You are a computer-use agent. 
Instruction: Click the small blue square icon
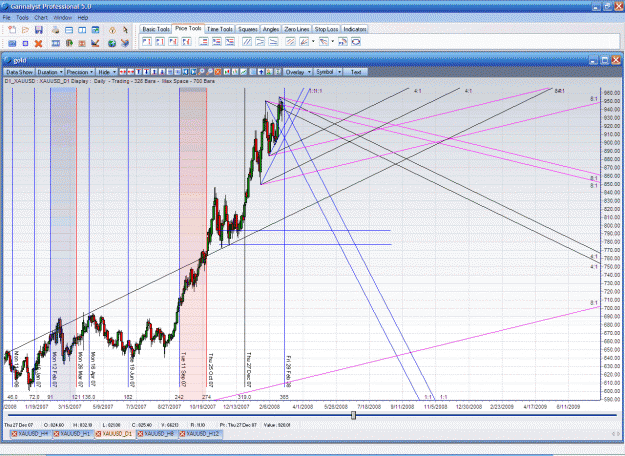pos(26,43)
